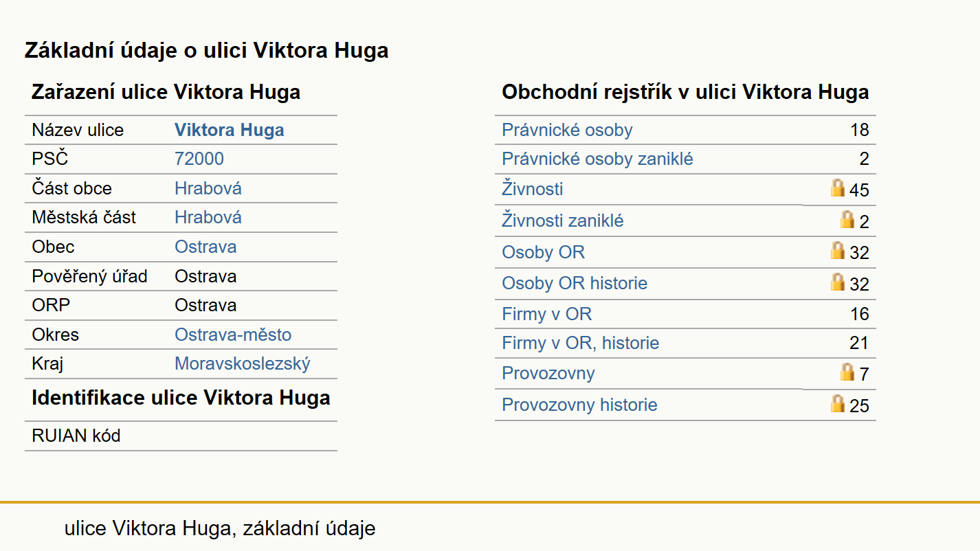
Task: Click the padlock next to Osoby OR
Action: point(837,250)
